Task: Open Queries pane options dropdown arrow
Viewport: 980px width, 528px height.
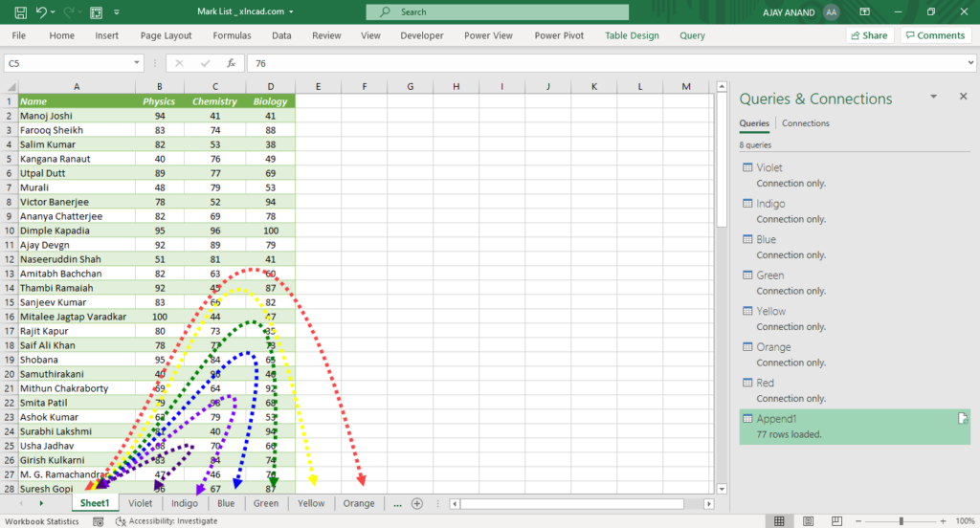Action: tap(933, 97)
